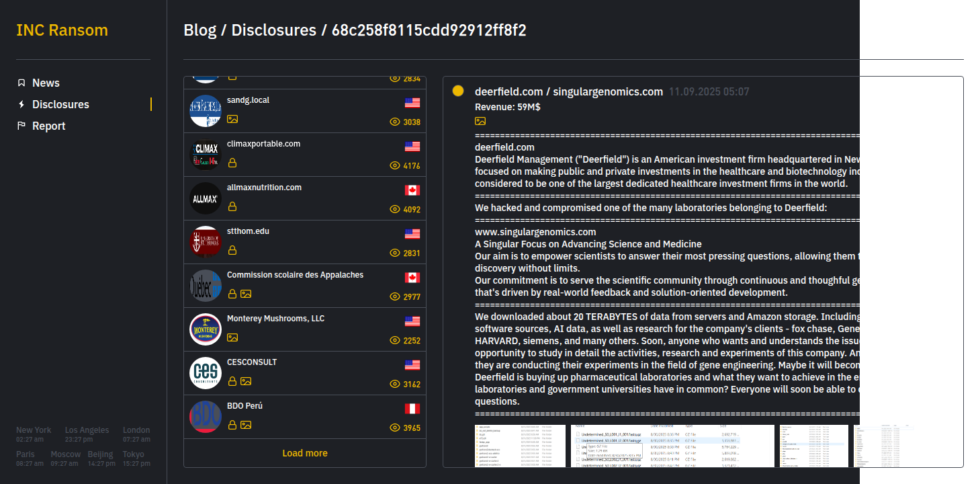Click the third screenshot thumbnail in detail panel
980x484 pixels.
814,446
